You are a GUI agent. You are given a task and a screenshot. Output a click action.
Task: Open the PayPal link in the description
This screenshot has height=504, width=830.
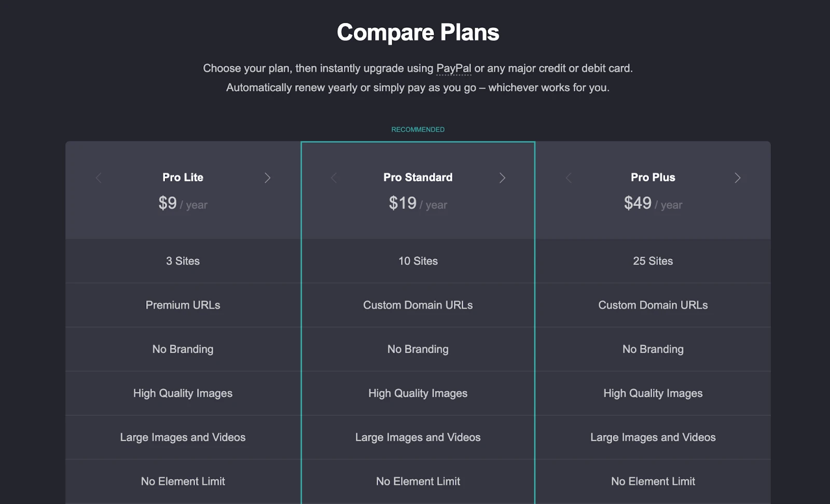pyautogui.click(x=453, y=68)
